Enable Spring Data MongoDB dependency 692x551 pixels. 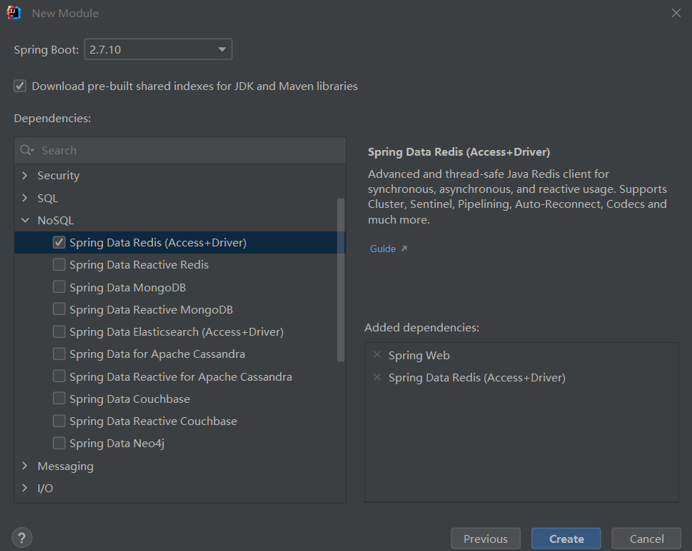pos(59,287)
